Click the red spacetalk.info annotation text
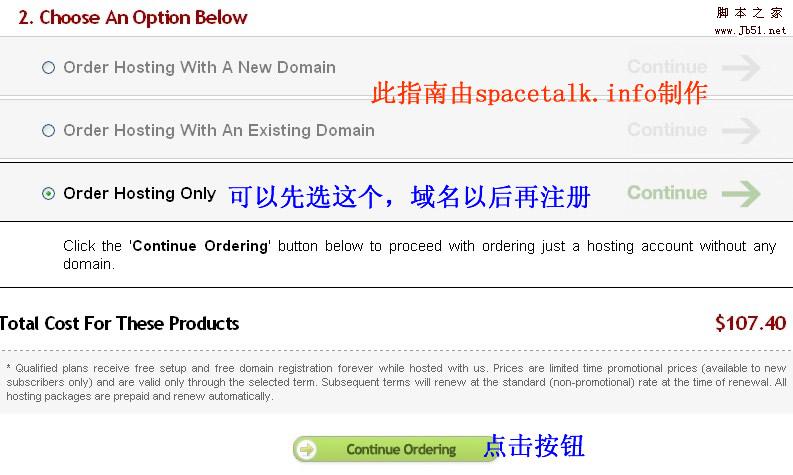The image size is (793, 475). click(x=539, y=93)
